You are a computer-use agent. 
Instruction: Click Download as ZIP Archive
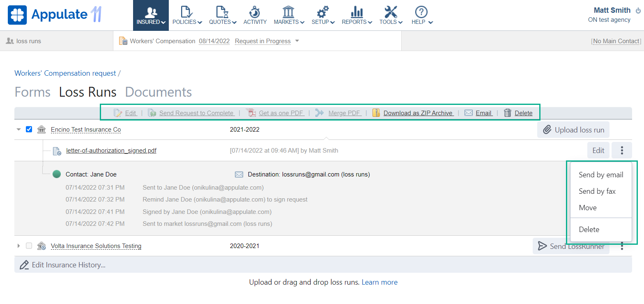click(418, 113)
